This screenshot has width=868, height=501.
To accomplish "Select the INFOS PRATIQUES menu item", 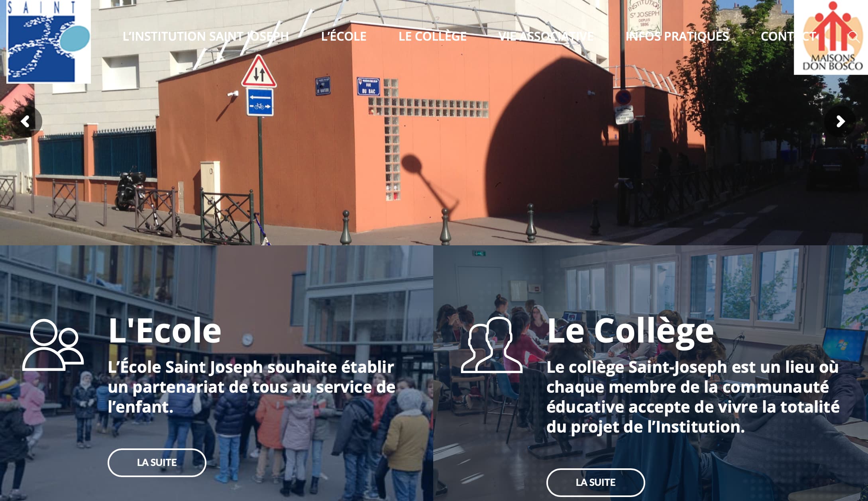I will click(677, 36).
